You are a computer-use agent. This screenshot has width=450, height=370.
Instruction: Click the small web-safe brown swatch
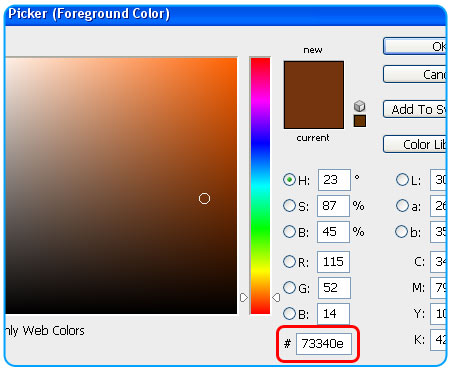click(x=360, y=121)
